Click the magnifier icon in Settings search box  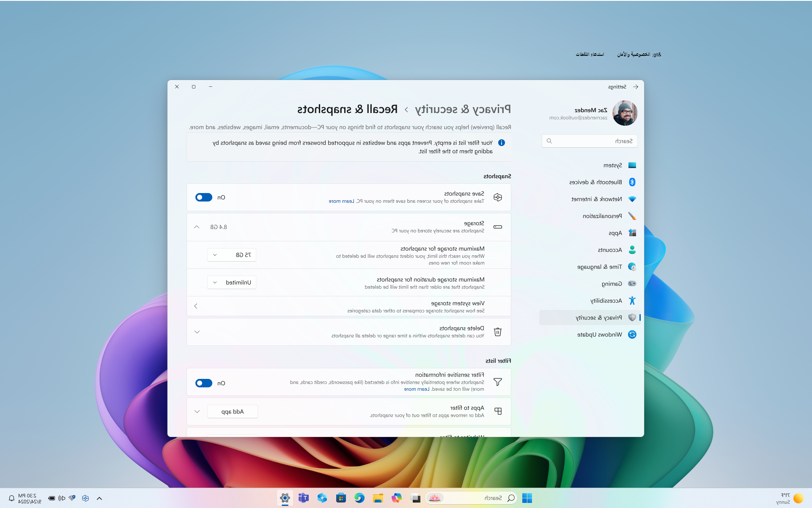click(x=549, y=141)
